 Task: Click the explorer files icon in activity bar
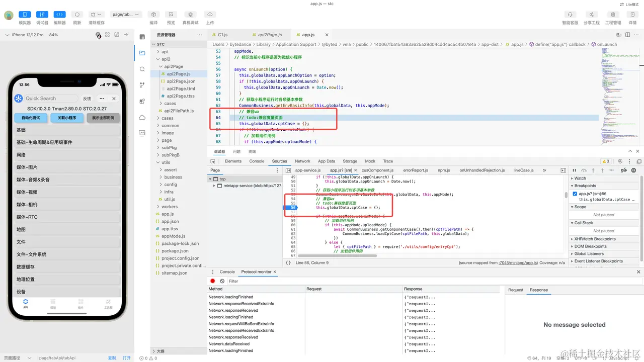click(142, 52)
